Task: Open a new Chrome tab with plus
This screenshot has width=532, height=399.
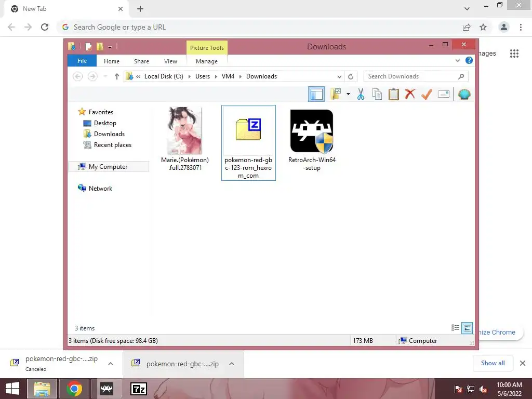Action: click(140, 9)
